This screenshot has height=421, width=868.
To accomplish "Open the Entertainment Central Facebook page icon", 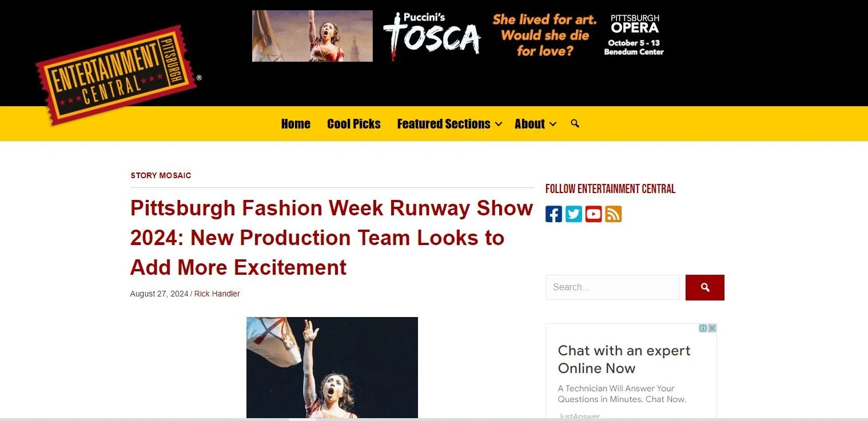I will 554,214.
